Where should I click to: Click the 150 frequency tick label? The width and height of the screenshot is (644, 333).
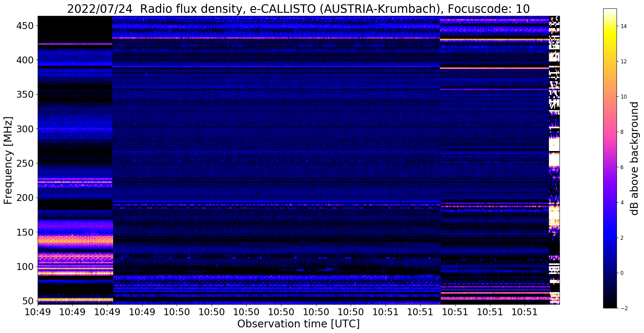(24, 232)
